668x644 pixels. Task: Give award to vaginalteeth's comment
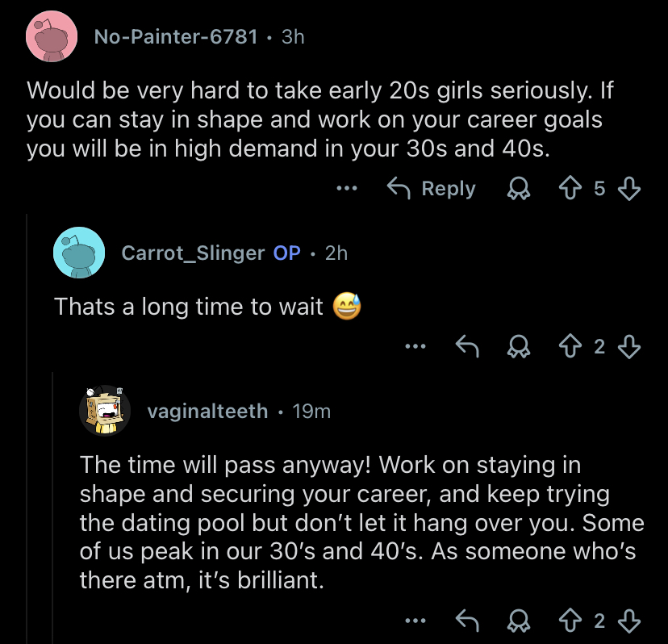click(x=516, y=621)
